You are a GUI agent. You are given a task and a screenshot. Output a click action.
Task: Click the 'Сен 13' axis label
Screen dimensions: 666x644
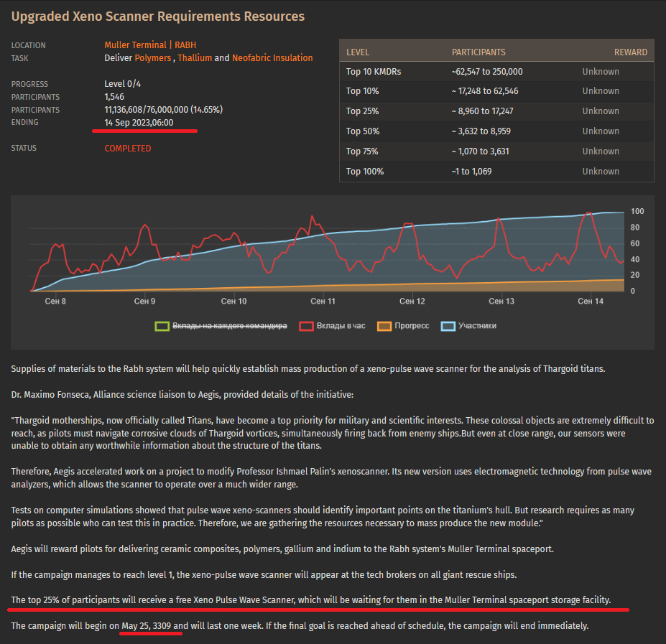[501, 301]
